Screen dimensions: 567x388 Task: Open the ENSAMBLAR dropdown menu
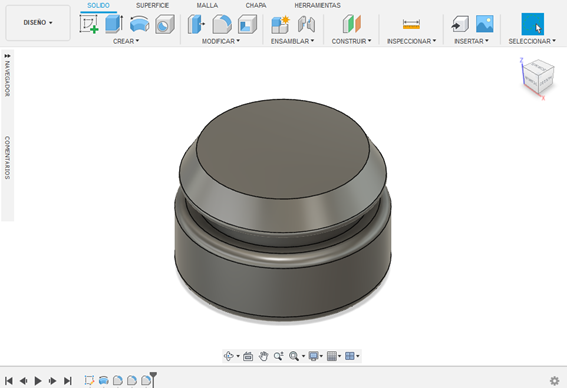point(293,41)
